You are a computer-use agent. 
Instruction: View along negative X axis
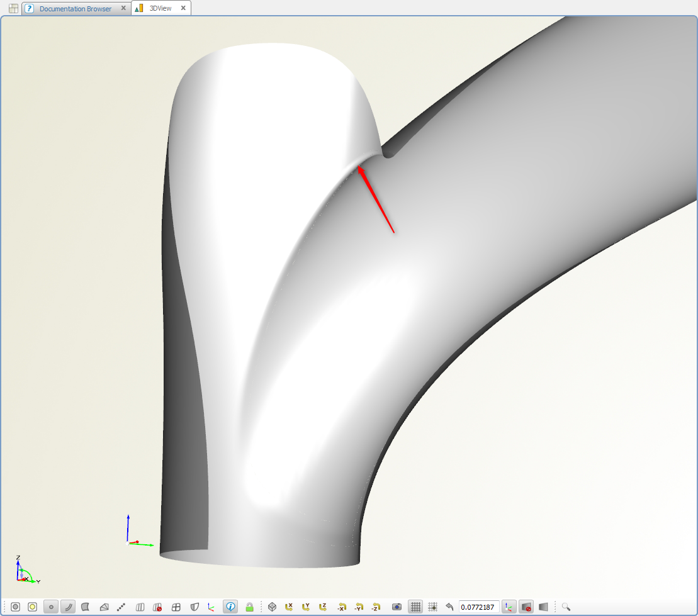(341, 607)
